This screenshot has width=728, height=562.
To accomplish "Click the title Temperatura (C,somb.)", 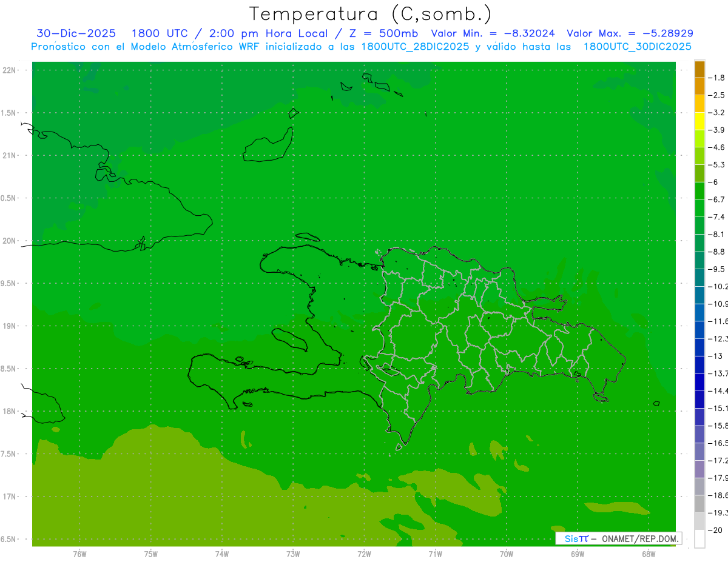I will tap(371, 13).
